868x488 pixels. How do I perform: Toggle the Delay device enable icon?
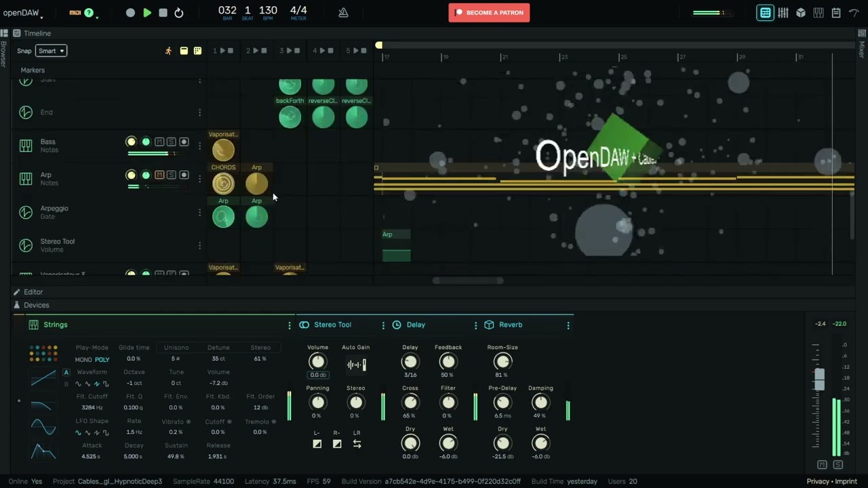tap(397, 325)
